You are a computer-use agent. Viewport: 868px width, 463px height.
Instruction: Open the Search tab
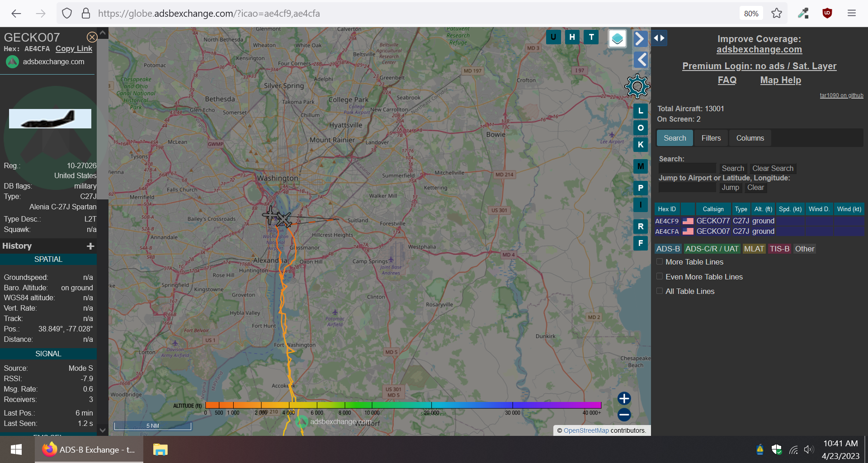[675, 138]
